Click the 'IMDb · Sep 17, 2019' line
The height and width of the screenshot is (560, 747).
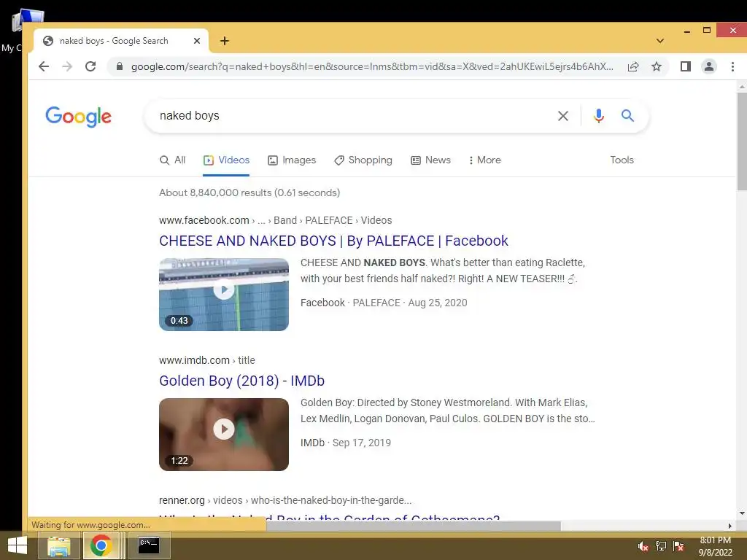[x=346, y=443]
